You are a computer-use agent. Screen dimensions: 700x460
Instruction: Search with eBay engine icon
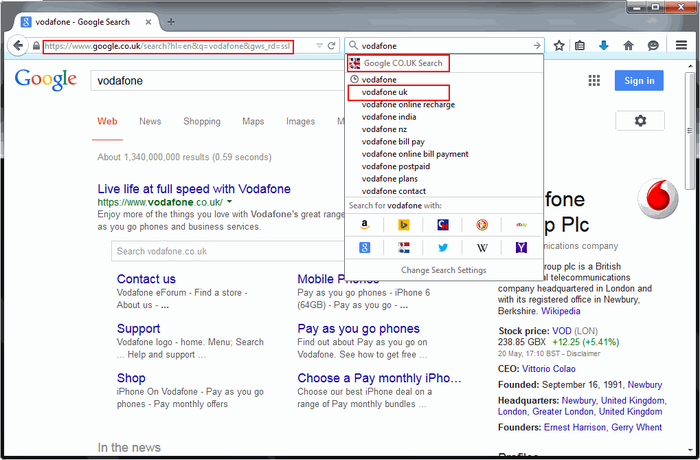(x=521, y=225)
